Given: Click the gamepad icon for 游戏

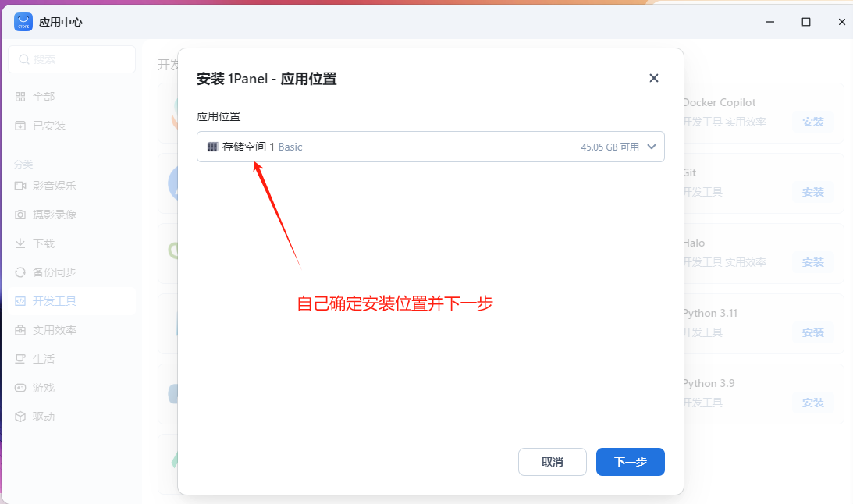Looking at the screenshot, I should [20, 388].
